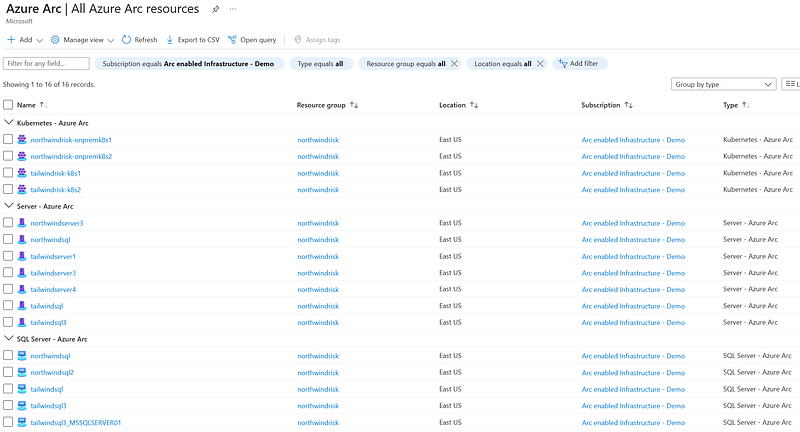
Task: Click the Add filter button
Action: click(x=580, y=63)
